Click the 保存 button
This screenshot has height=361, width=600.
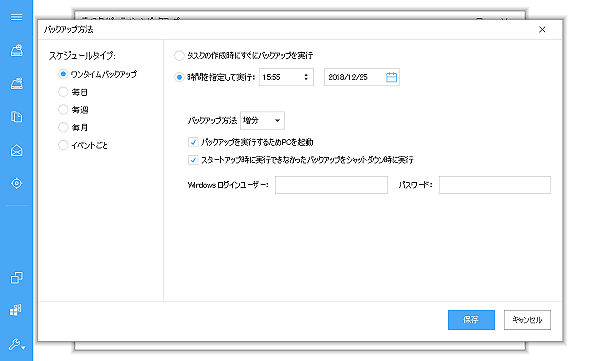[x=471, y=320]
